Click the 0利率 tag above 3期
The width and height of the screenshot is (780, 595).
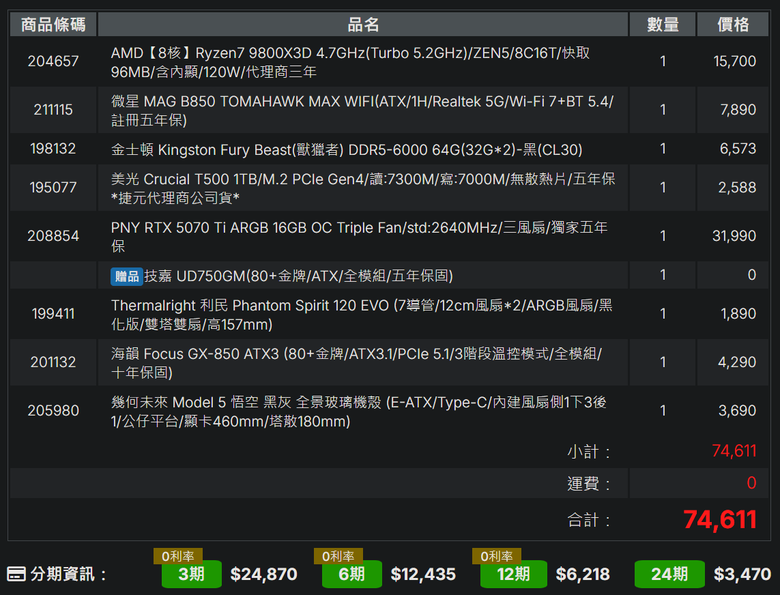tap(178, 556)
